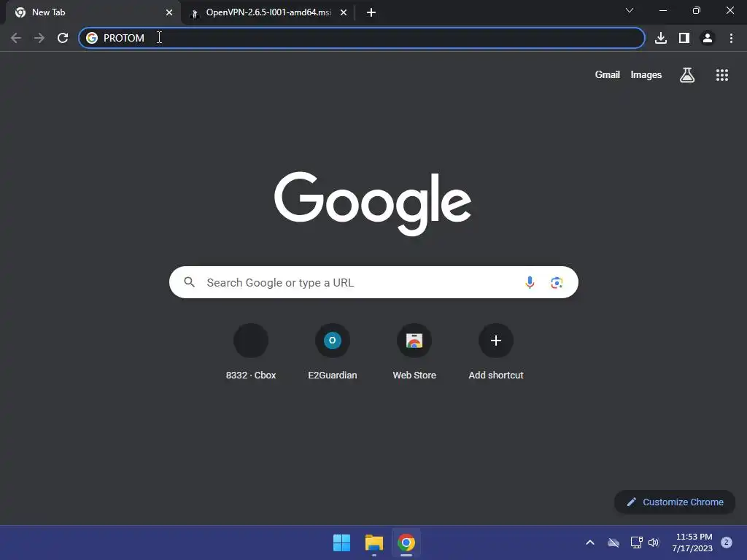Click the OneDrive cloud tray icon
Viewport: 747px width, 560px height.
[614, 542]
